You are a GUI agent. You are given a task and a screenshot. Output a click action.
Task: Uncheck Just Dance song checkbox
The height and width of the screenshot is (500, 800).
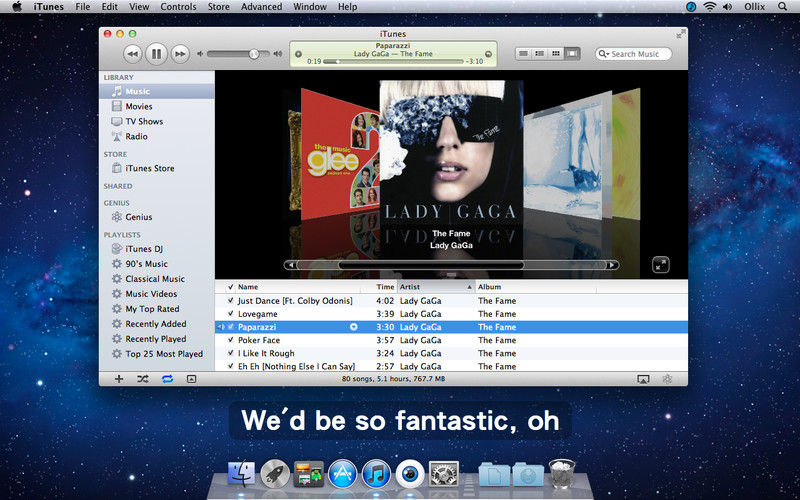click(231, 301)
